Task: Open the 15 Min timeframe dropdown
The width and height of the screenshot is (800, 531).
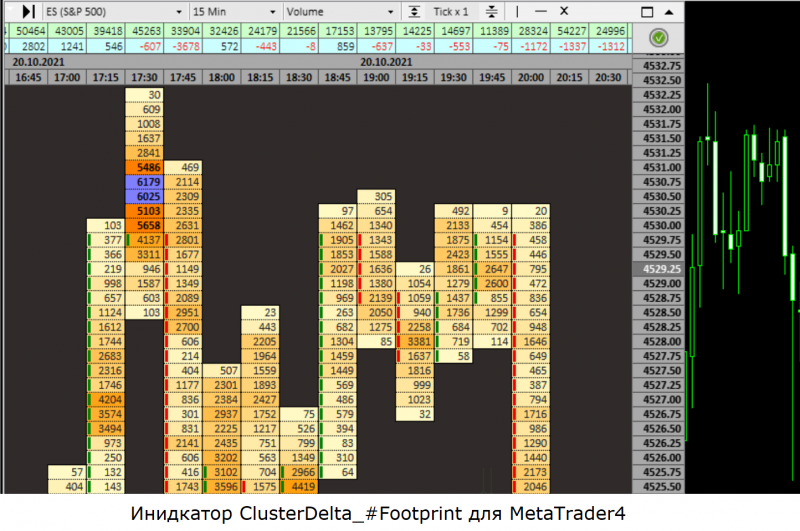Action: [234, 11]
